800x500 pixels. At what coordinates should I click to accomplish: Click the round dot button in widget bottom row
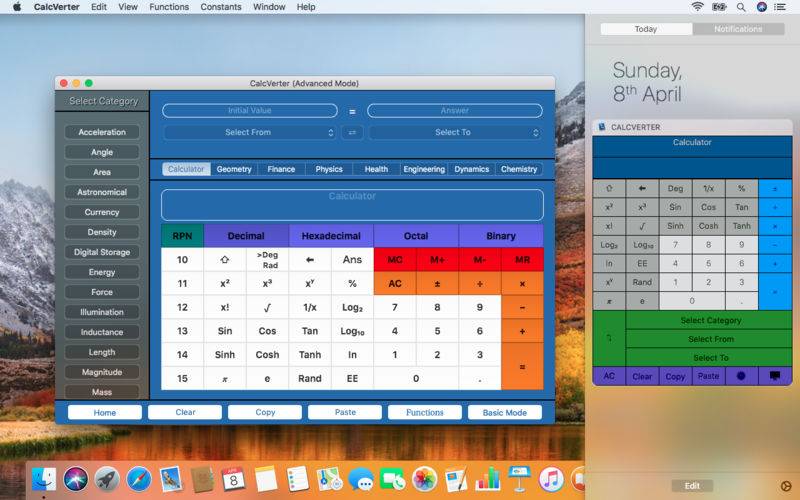click(741, 376)
